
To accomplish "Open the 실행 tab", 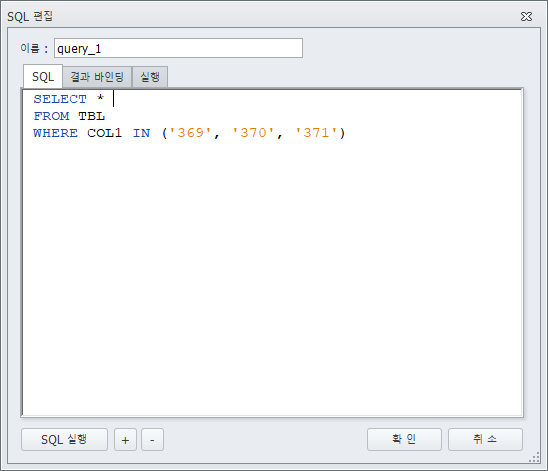I will click(x=150, y=77).
